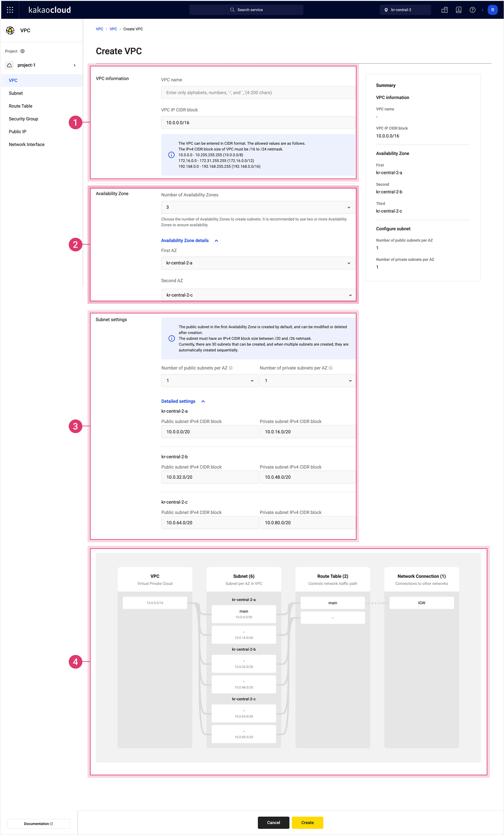
Task: Edit kr-central-2-a public subnet CIDR 10.0.0.0/20
Action: click(210, 432)
